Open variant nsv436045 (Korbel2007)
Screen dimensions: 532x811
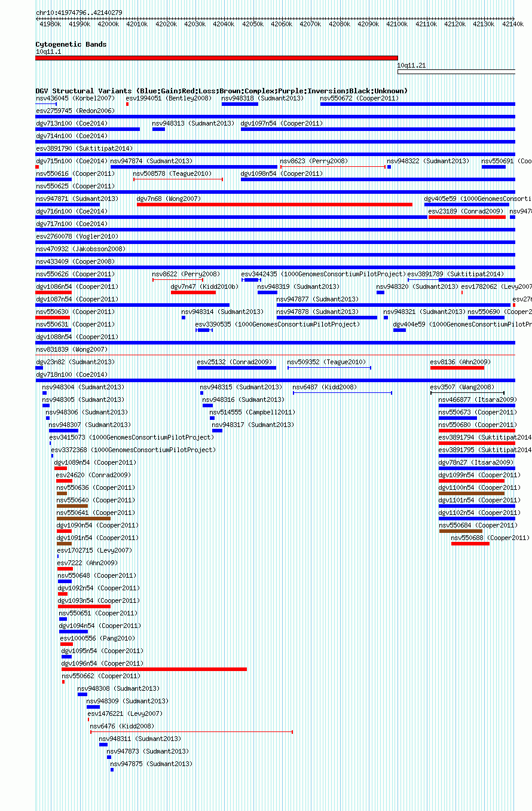pyautogui.click(x=75, y=98)
